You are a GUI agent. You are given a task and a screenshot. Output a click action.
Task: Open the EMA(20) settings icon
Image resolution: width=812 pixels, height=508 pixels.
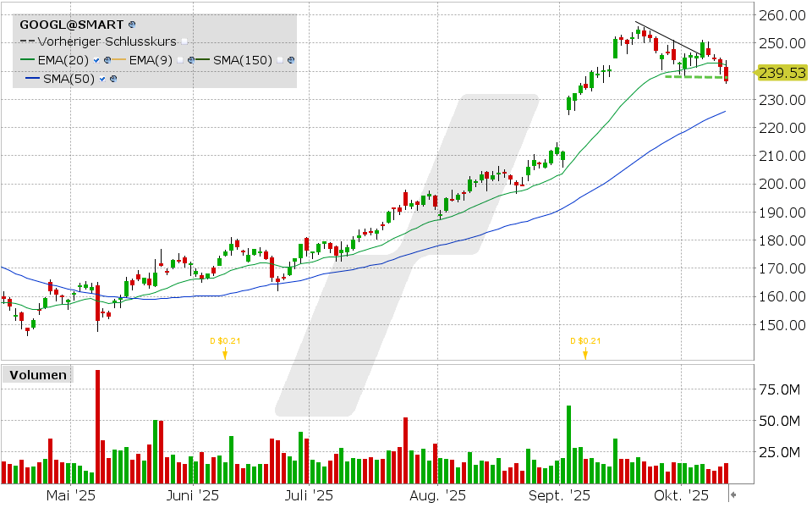pyautogui.click(x=107, y=60)
